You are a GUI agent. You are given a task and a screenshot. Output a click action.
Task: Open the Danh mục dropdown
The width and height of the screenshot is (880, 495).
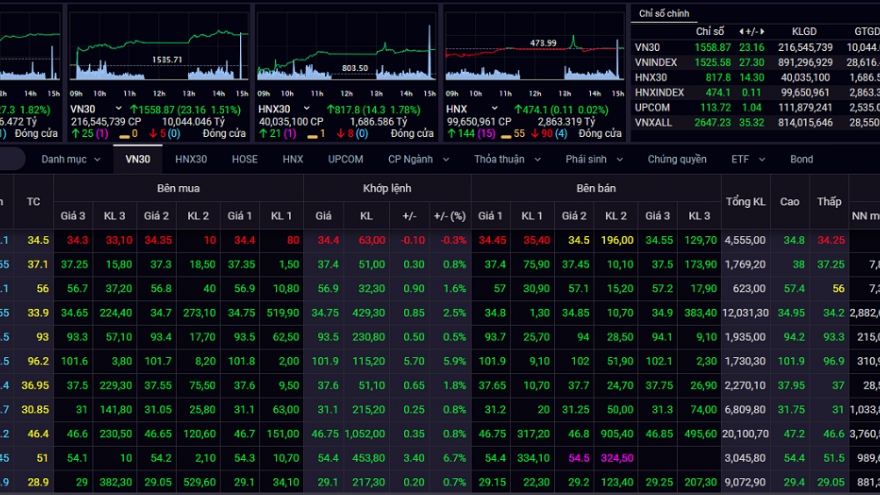pyautogui.click(x=71, y=159)
